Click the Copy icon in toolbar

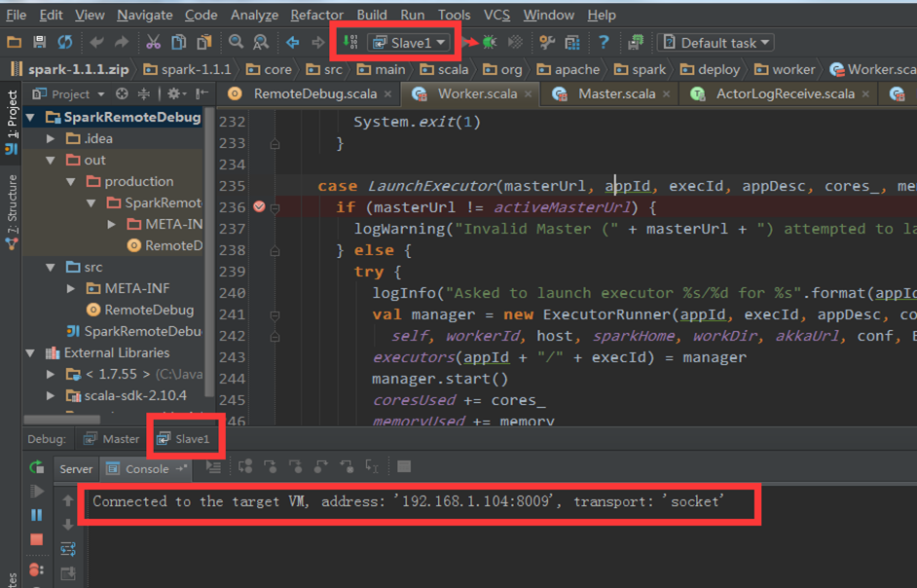(x=178, y=42)
